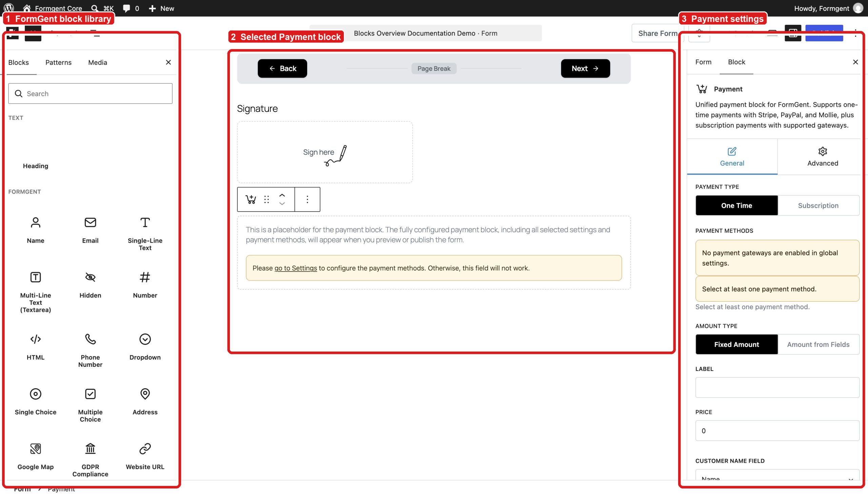Switch to the Patterns tab
This screenshot has width=868, height=497.
point(58,62)
